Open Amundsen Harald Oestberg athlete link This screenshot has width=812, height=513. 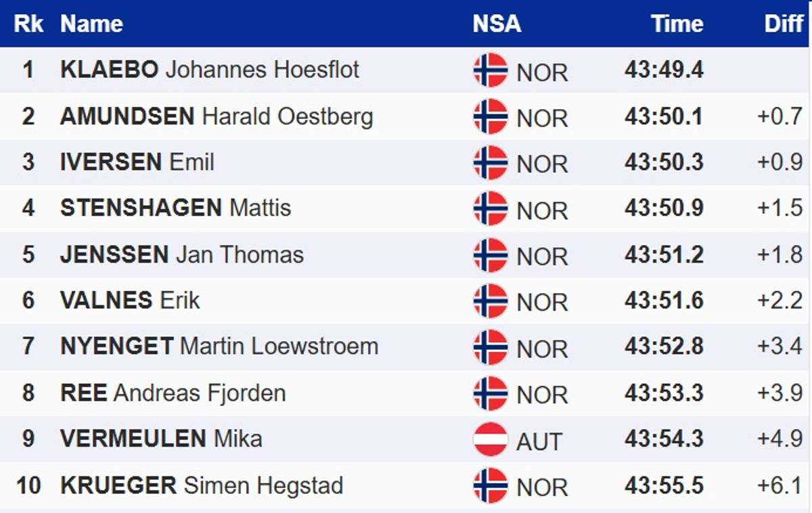click(217, 116)
